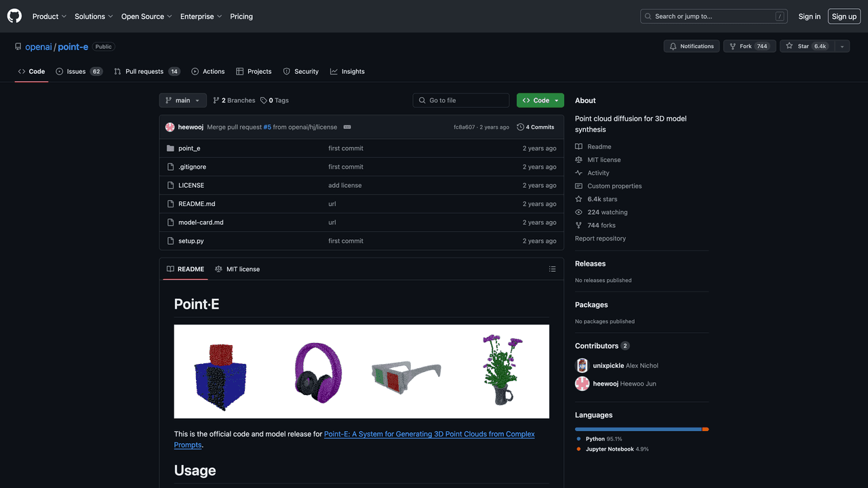Screen dimensions: 868x488
Task: Switch to the Projects tab
Action: [254, 71]
